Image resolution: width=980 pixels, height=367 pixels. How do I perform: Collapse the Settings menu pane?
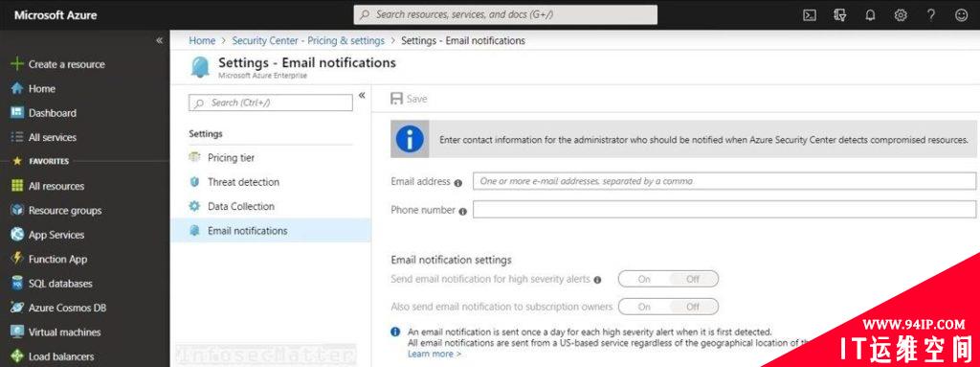(362, 96)
